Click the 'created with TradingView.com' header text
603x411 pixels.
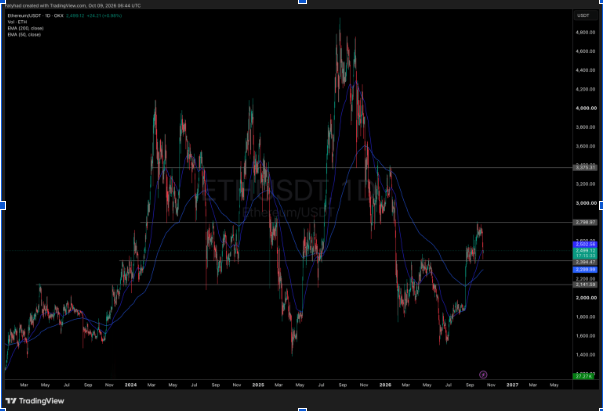[53, 6]
